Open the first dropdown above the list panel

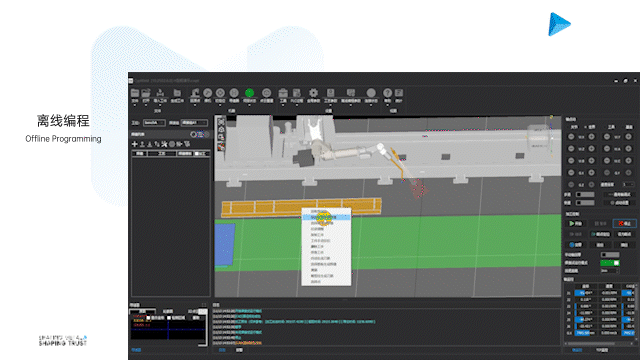[154, 122]
